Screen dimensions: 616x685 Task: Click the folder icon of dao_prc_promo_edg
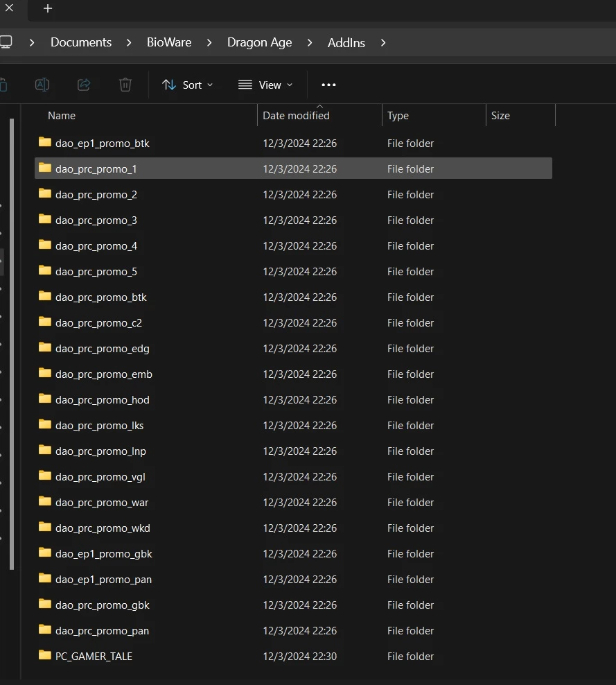[45, 347]
